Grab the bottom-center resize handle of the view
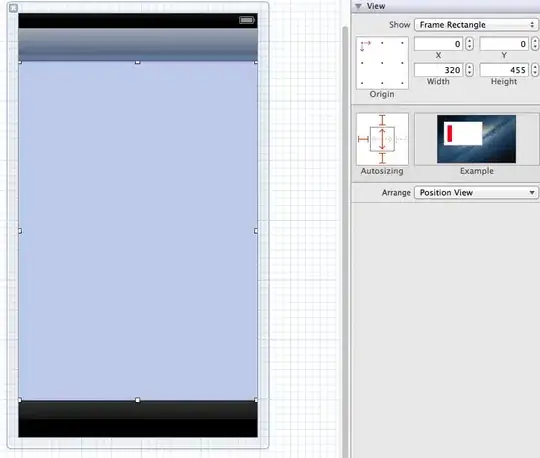Screen dimensions: 540x458 (137, 400)
